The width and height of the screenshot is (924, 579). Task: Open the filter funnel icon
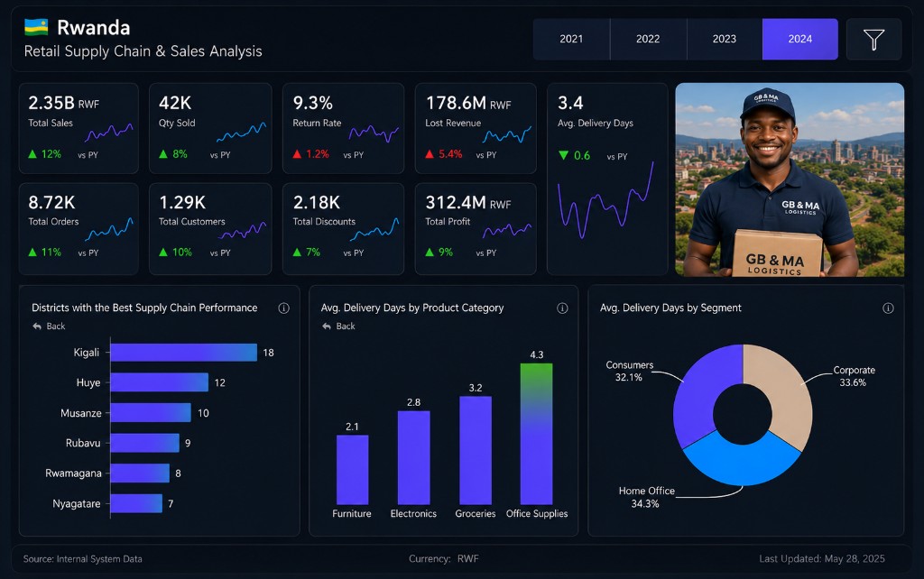click(873, 39)
